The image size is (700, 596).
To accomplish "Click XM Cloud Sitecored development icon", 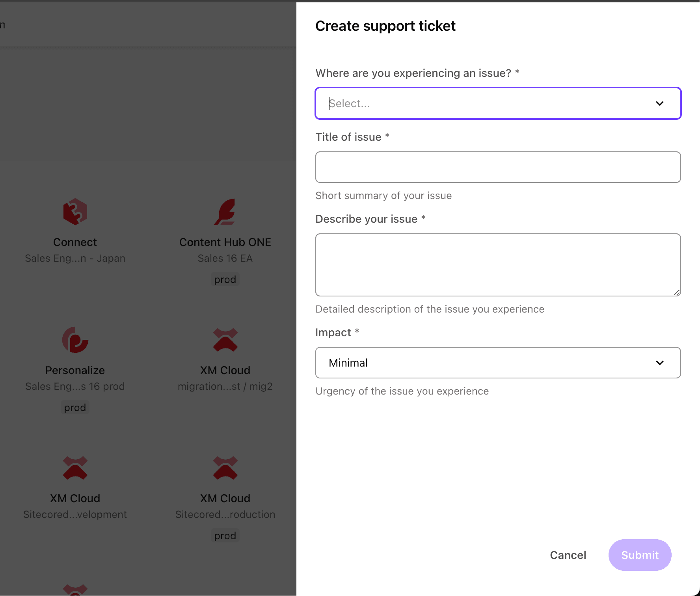I will tap(75, 468).
